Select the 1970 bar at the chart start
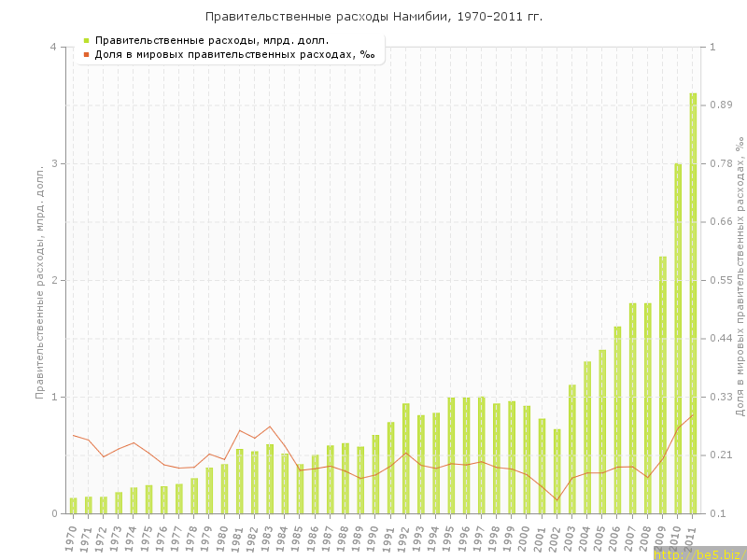The height and width of the screenshot is (560, 747). click(74, 506)
